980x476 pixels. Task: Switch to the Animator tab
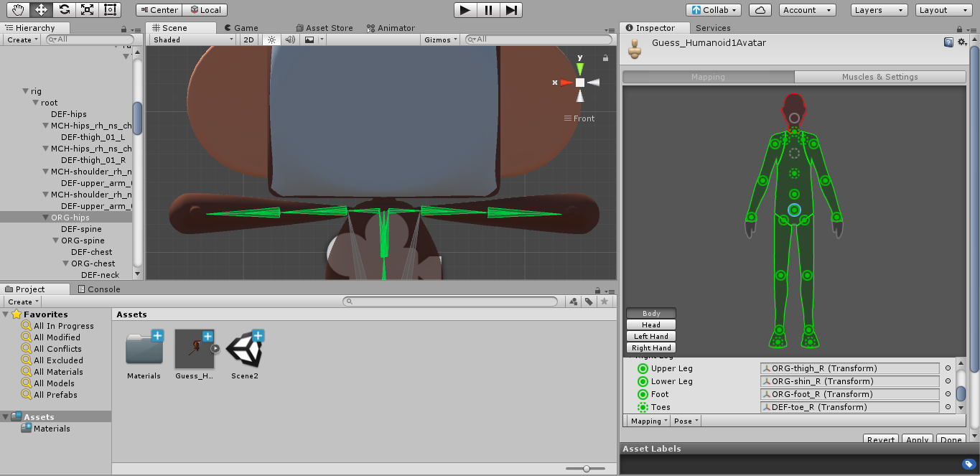[391, 28]
